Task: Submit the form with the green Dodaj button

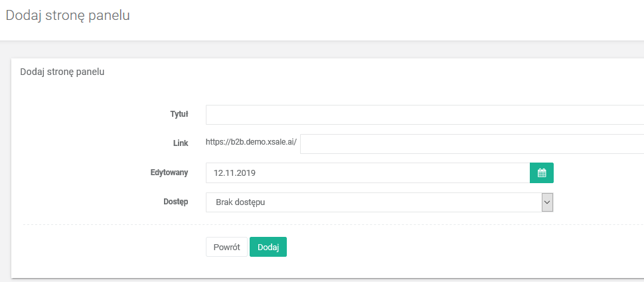Action: (268, 247)
